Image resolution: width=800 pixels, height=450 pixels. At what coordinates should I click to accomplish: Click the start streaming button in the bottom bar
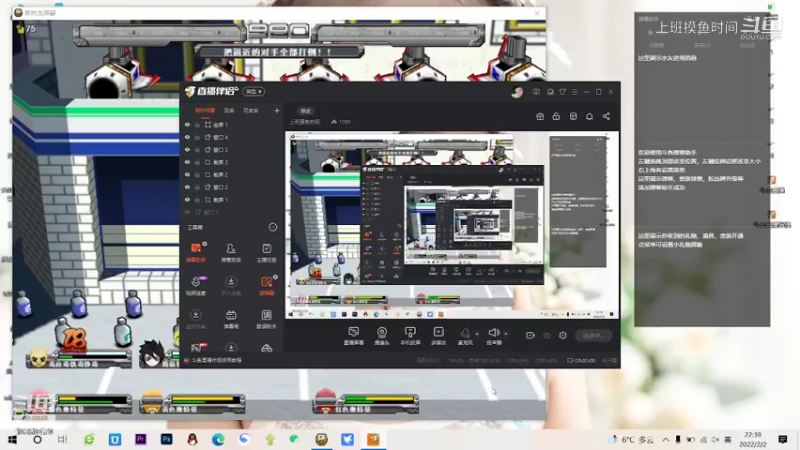(x=593, y=335)
